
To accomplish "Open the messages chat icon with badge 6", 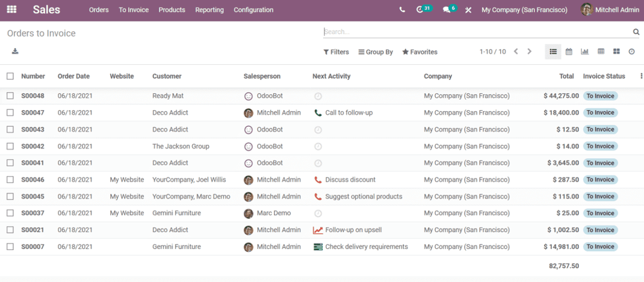I will [447, 10].
